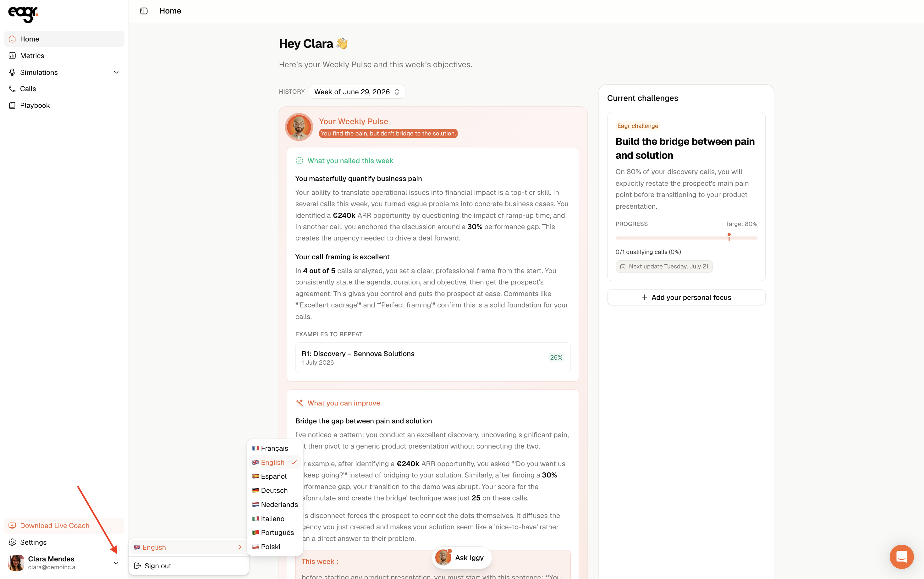This screenshot has width=924, height=579.
Task: Click the challenge progress bar target marker
Action: click(729, 237)
